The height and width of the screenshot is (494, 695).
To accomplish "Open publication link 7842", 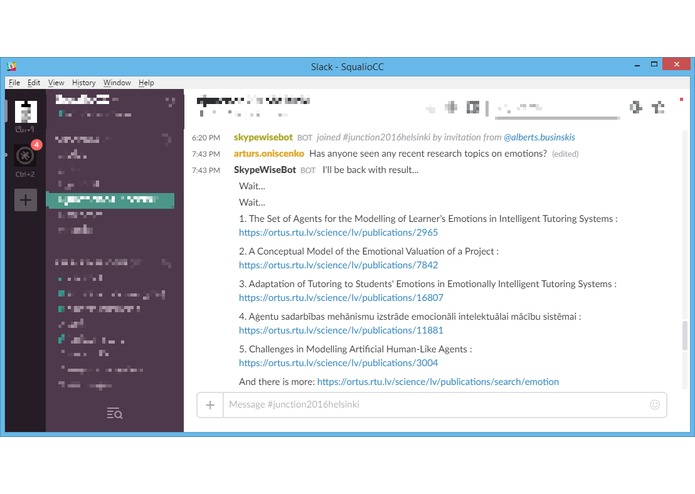I will 338,265.
